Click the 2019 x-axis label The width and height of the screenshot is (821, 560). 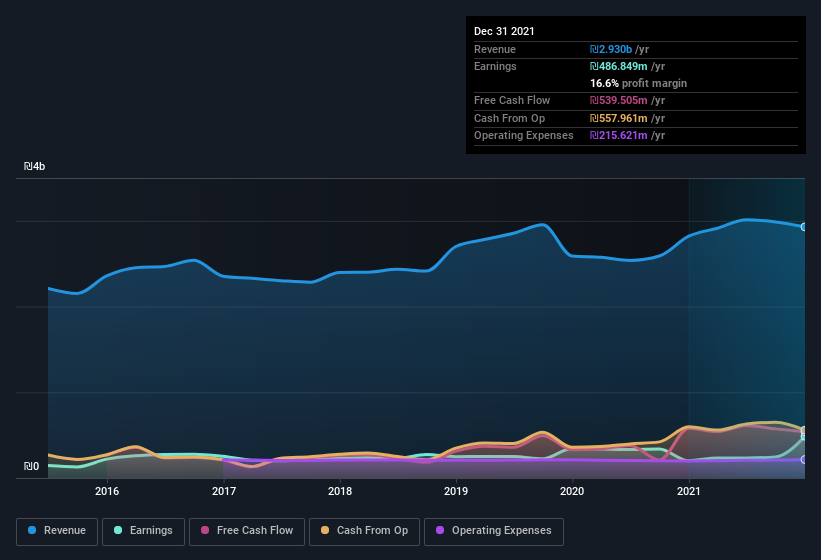pyautogui.click(x=456, y=491)
